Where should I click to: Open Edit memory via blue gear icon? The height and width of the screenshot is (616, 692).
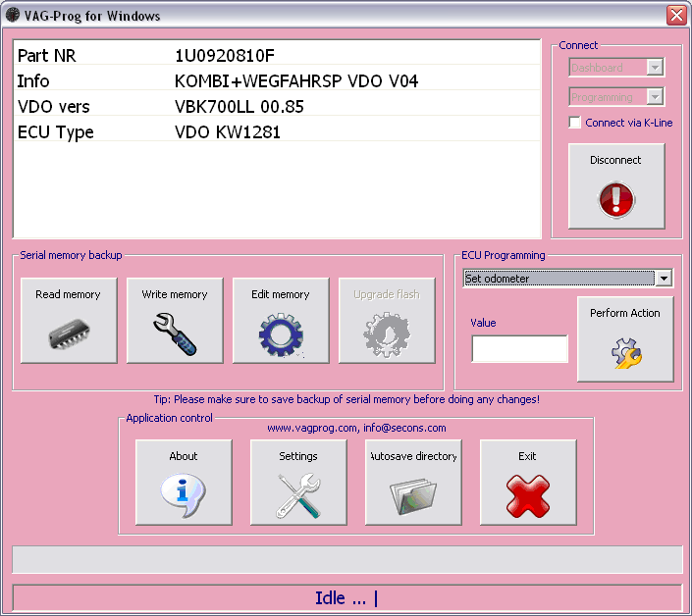tap(281, 334)
